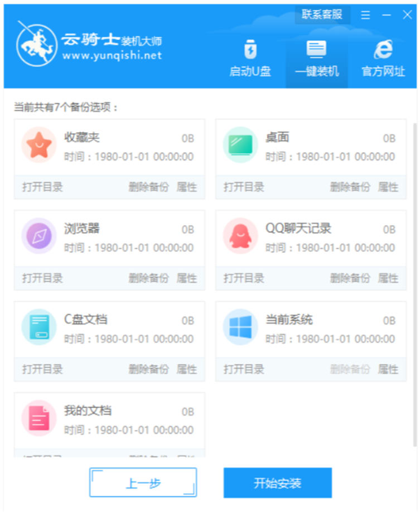Viewport: 420px width, 512px height.
Task: Click 联系客服 contact support button
Action: 322,15
